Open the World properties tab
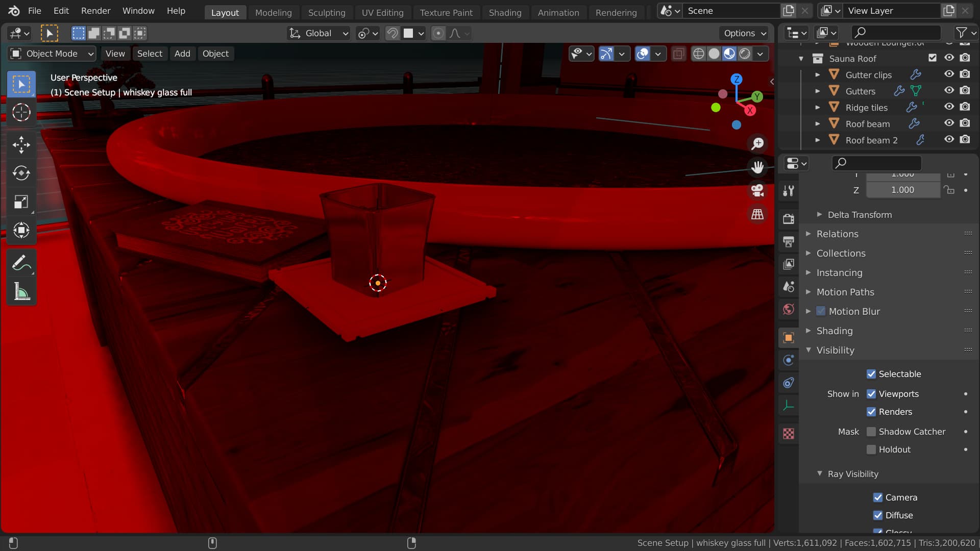Viewport: 980px width, 551px height. coord(789,309)
